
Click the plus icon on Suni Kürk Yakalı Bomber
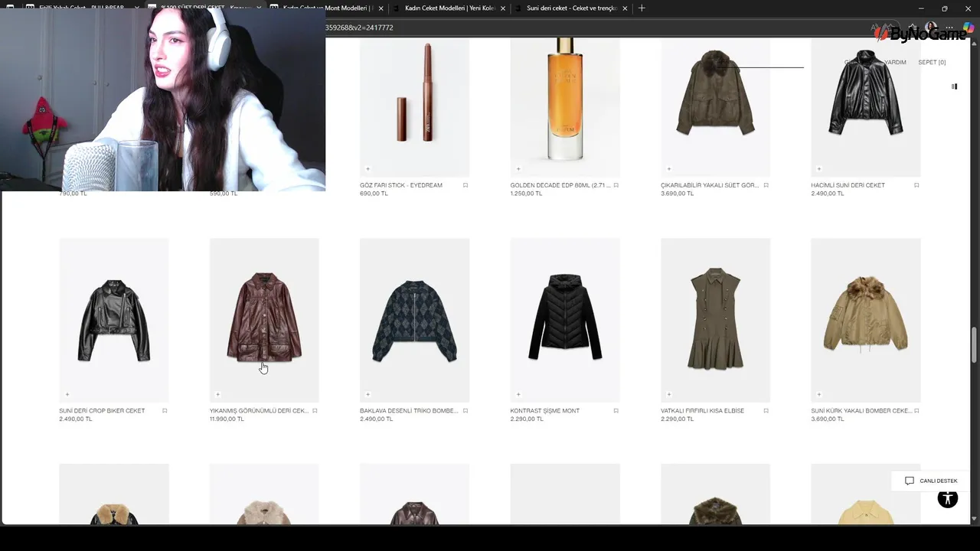tap(819, 395)
